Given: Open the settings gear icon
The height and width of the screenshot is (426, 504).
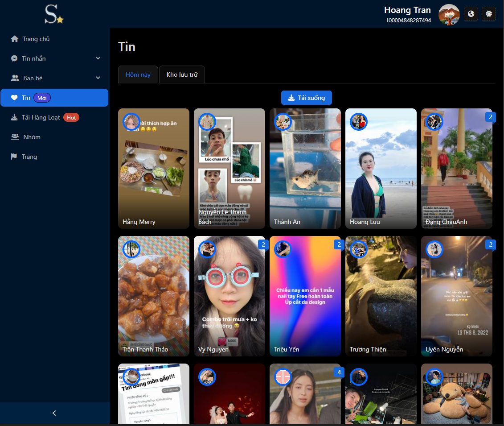Looking at the screenshot, I should pyautogui.click(x=488, y=14).
